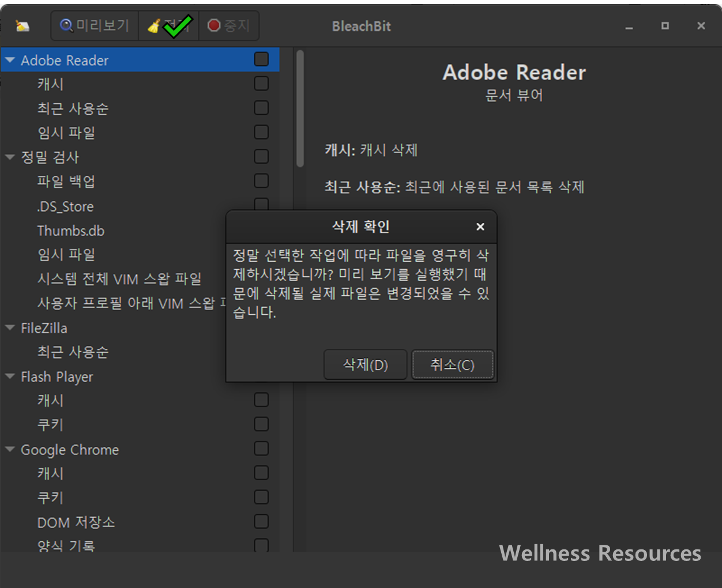
Task: Check the 캐시 box under Adobe Reader
Action: 261,84
